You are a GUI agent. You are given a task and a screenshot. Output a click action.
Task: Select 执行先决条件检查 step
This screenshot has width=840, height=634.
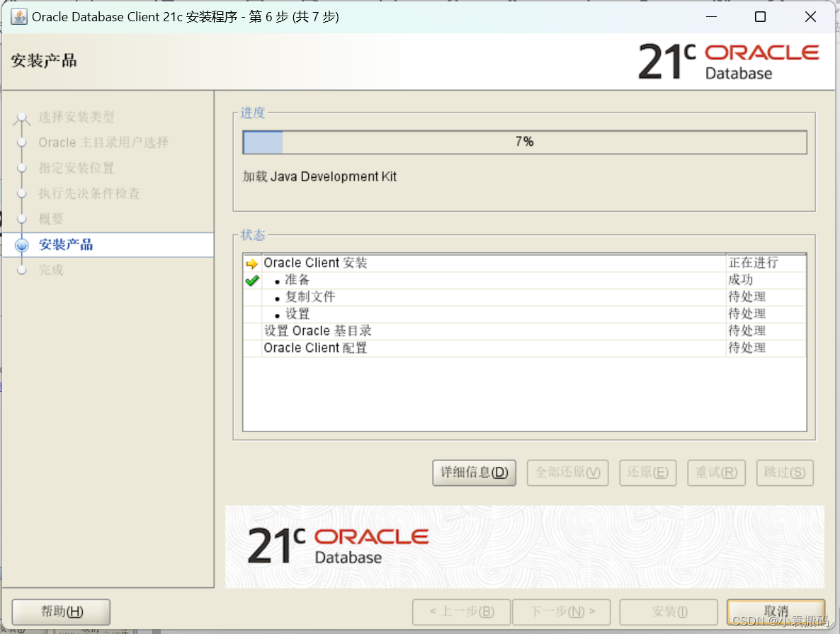[x=89, y=193]
